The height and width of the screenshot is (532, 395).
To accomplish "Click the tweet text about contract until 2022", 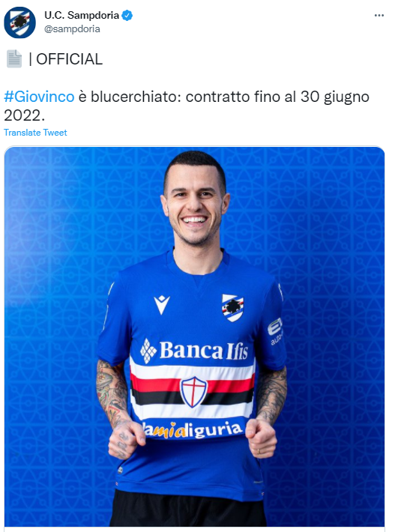I will (187, 106).
